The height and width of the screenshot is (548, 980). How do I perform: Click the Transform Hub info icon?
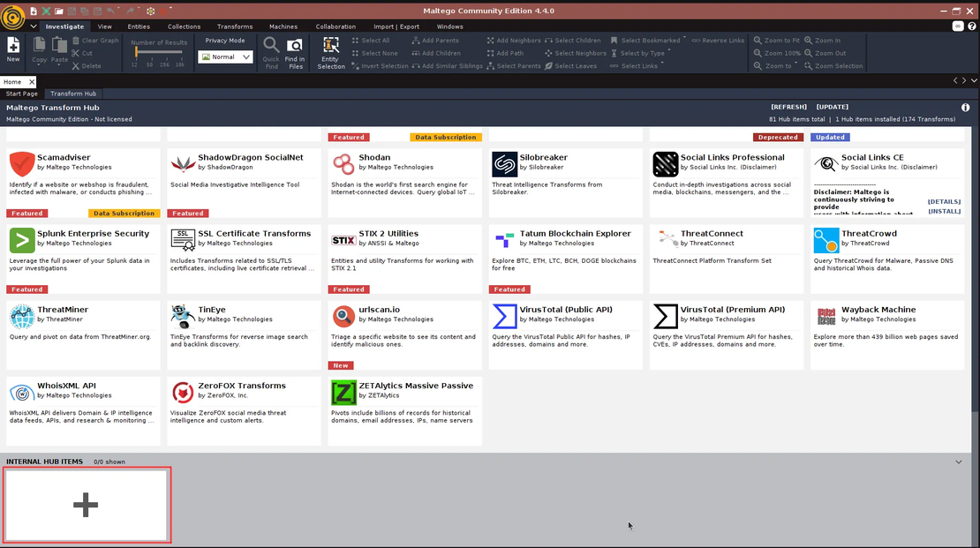point(965,108)
